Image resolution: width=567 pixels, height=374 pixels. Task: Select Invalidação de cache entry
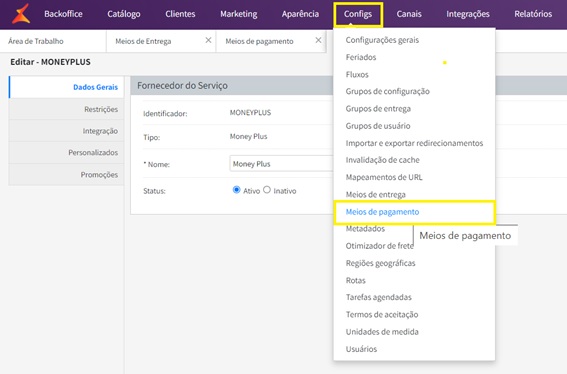(383, 160)
